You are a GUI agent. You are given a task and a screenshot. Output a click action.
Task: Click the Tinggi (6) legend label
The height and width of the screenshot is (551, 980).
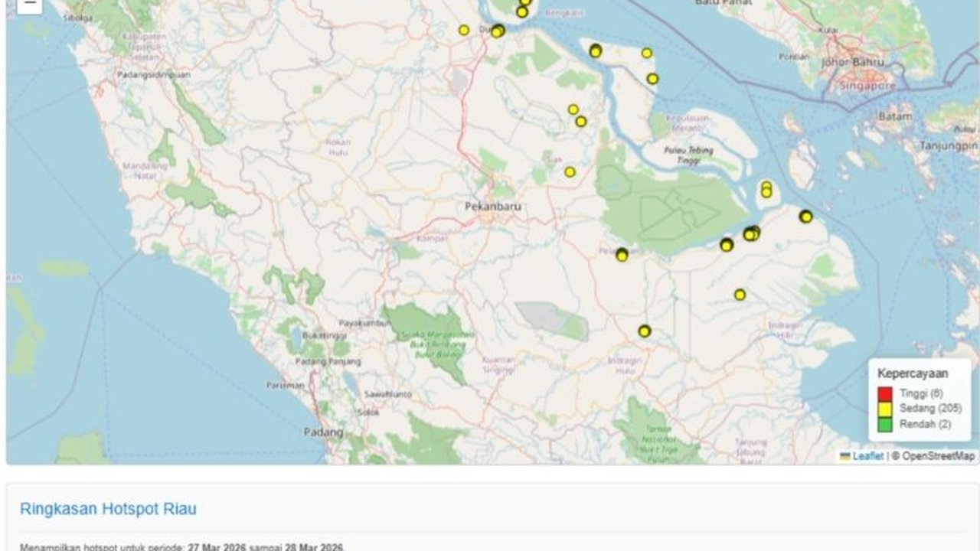click(921, 393)
